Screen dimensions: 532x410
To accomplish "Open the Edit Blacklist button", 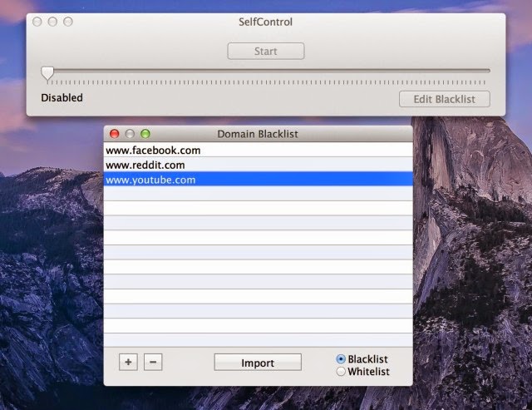I will (444, 99).
